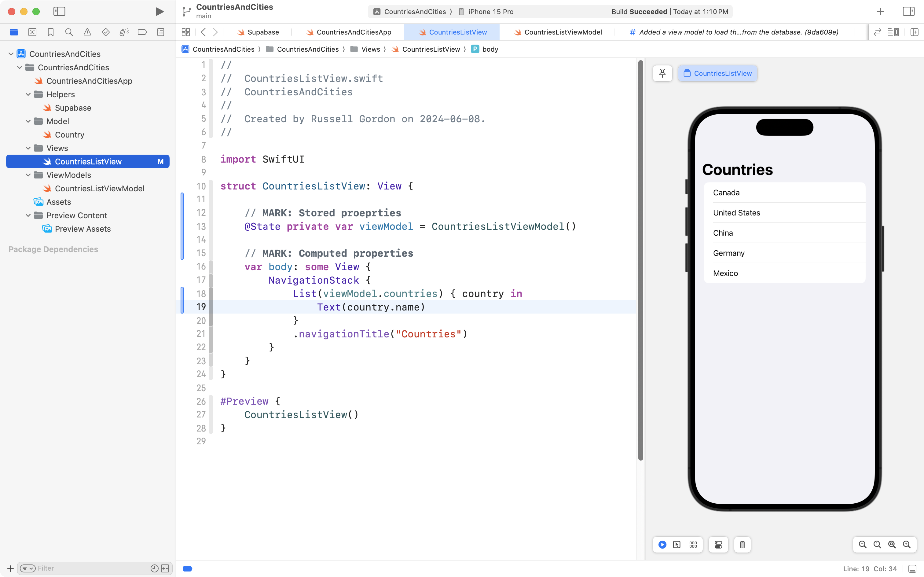This screenshot has width=924, height=577.
Task: Pin the canvas preview
Action: pos(662,73)
